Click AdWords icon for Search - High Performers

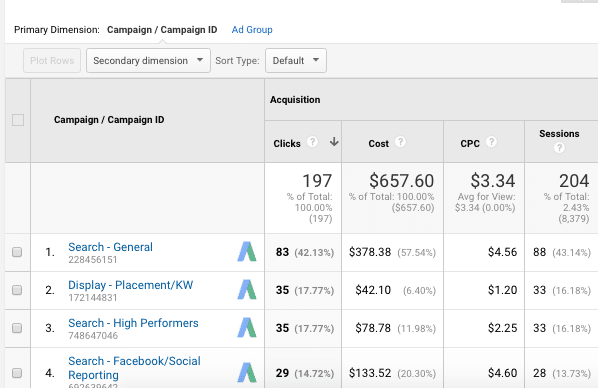click(x=247, y=328)
